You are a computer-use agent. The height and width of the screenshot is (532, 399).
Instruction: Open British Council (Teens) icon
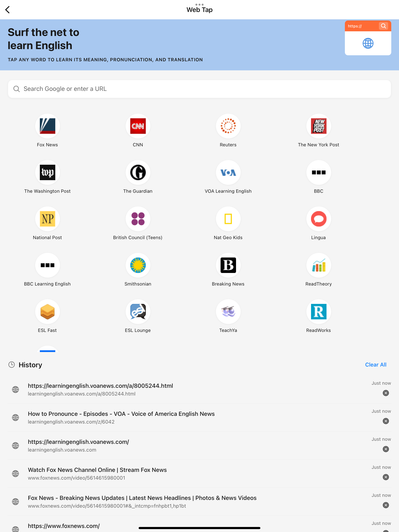click(x=138, y=219)
